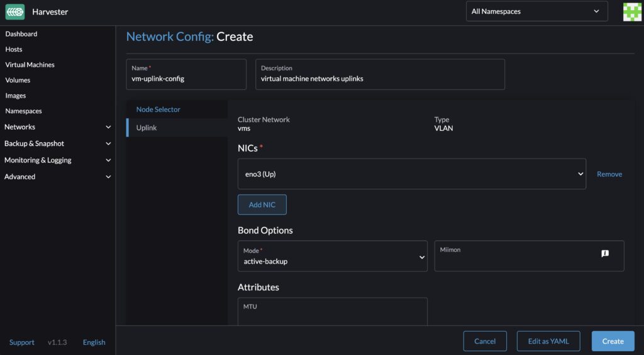Viewport: 644px width, 355px height.
Task: Expand the Backup & Snapshot section
Action: point(57,144)
